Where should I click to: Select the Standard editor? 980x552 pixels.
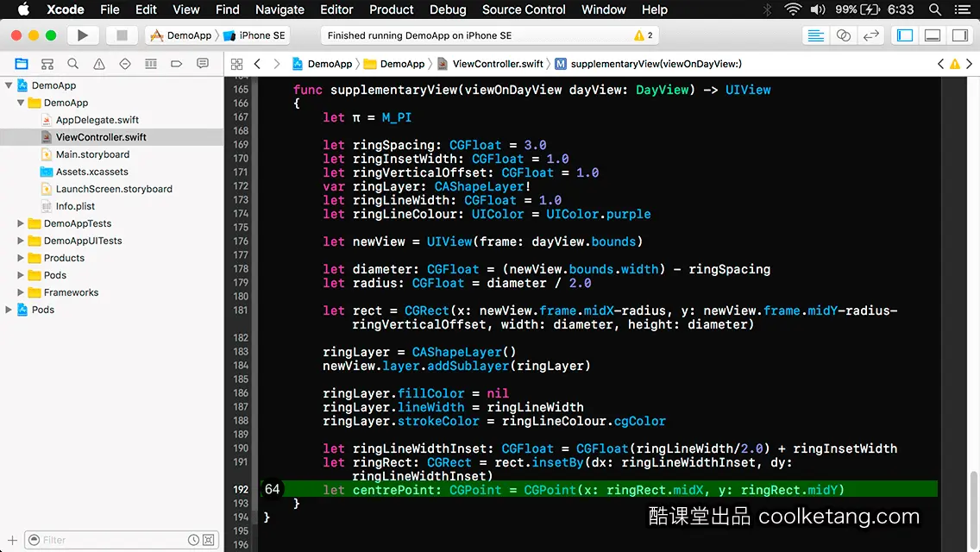pyautogui.click(x=815, y=35)
